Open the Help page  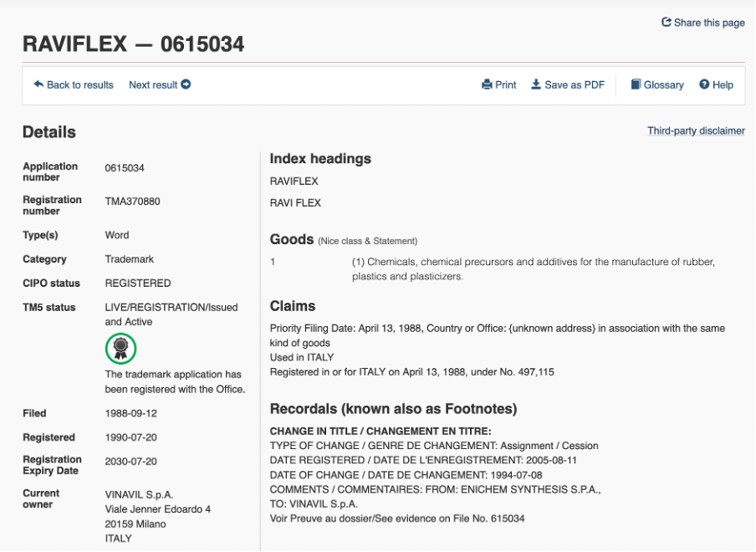(x=717, y=84)
